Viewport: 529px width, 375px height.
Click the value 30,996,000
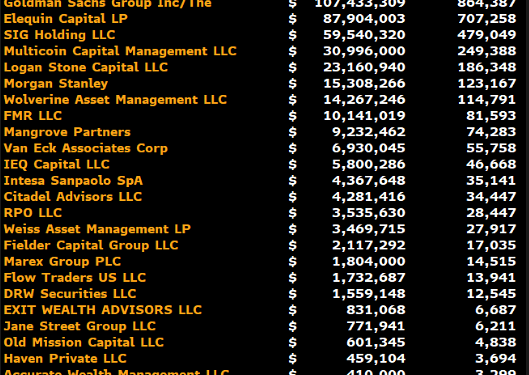[364, 51]
